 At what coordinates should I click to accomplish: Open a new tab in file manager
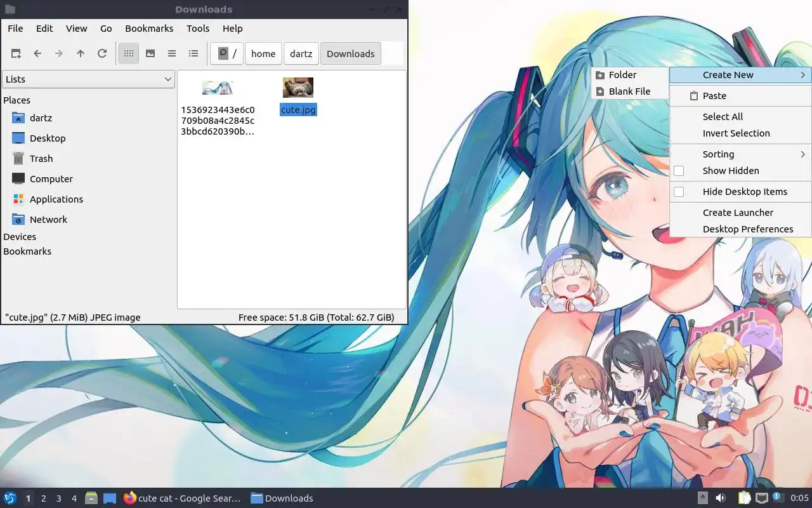click(x=16, y=54)
